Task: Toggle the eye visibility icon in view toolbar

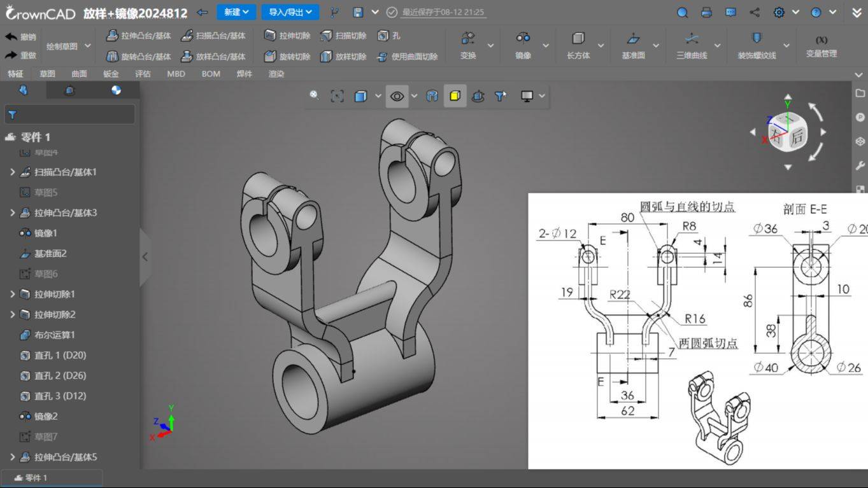Action: 397,96
